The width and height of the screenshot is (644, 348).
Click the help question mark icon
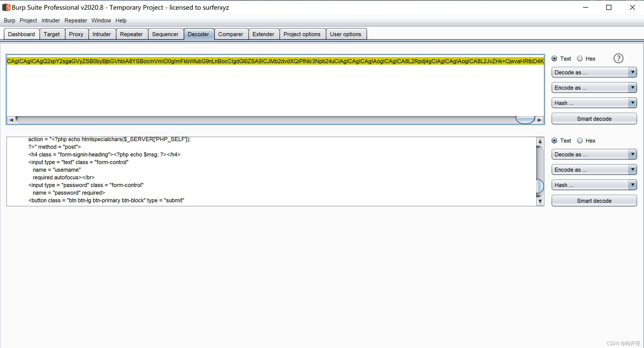618,59
